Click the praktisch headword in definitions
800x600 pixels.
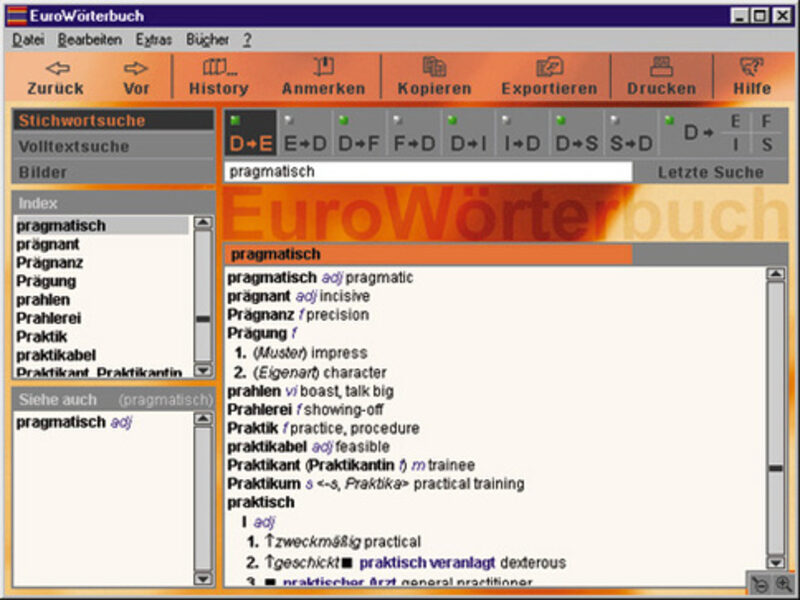click(x=261, y=503)
